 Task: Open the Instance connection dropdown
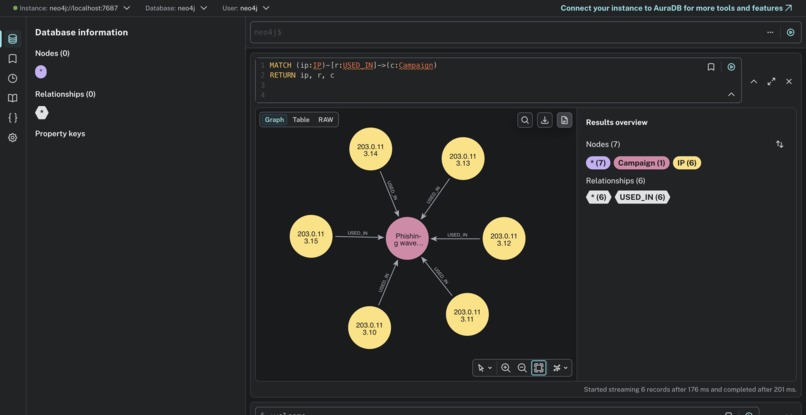click(x=71, y=8)
